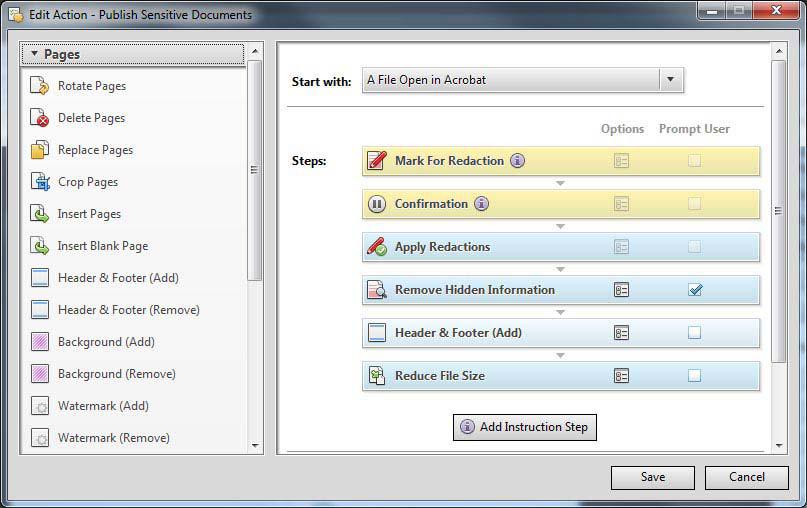Click Crop Pages label in tools list
807x508 pixels.
point(87,182)
